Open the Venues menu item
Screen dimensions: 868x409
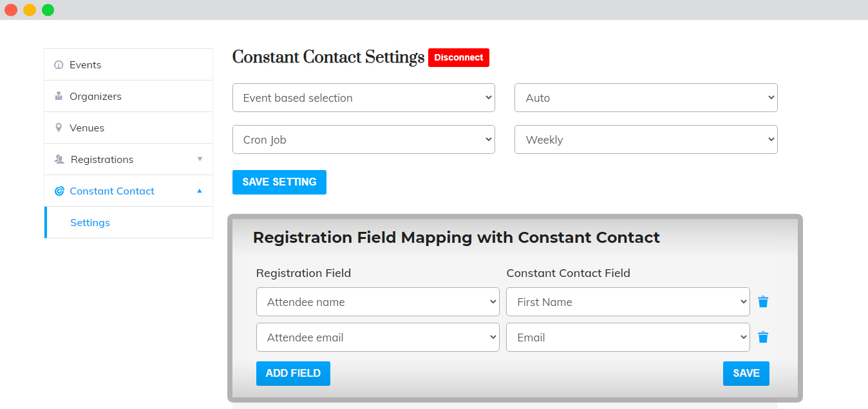pyautogui.click(x=128, y=128)
